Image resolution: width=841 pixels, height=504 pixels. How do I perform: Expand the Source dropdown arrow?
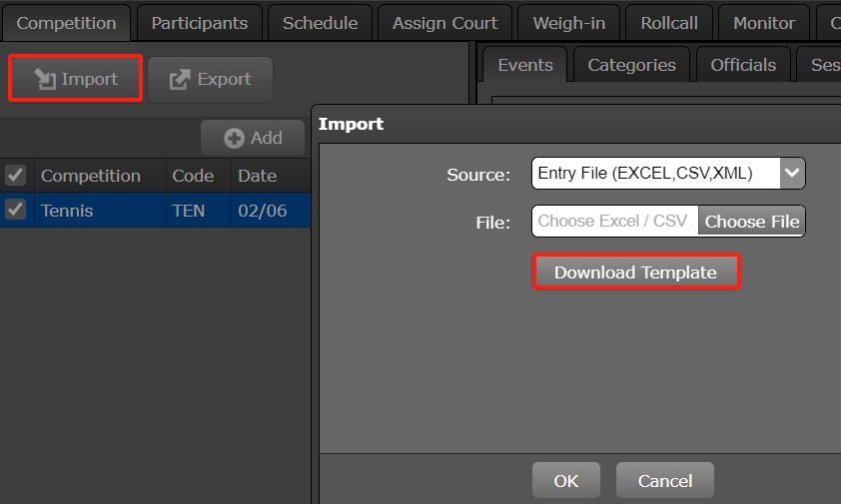coord(791,174)
